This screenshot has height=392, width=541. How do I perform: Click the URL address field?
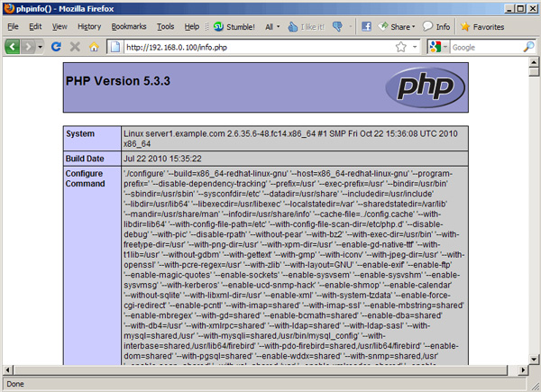tap(257, 47)
